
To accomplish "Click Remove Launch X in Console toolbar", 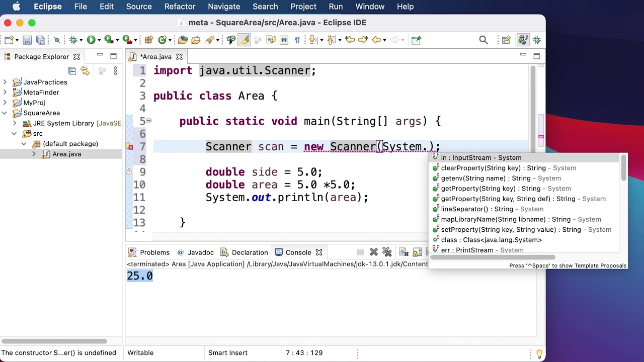I will [374, 252].
